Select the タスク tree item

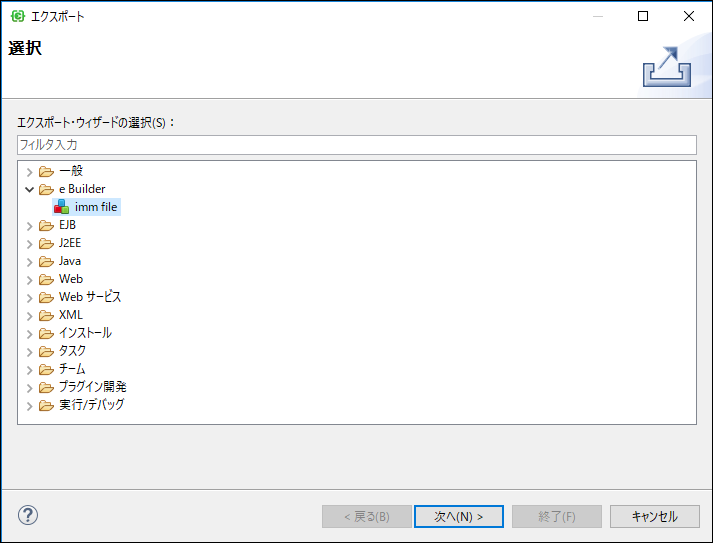[73, 351]
